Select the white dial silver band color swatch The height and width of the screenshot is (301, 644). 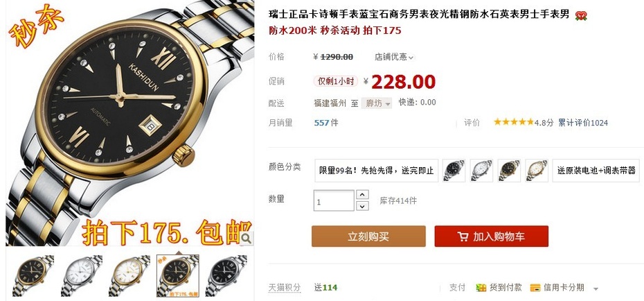tap(481, 171)
